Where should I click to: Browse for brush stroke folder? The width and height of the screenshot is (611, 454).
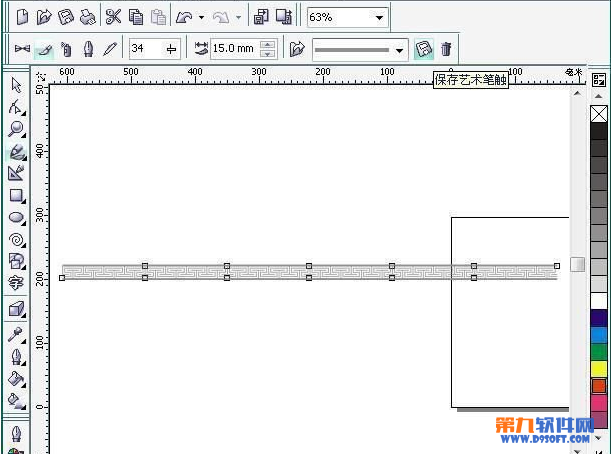(297, 49)
